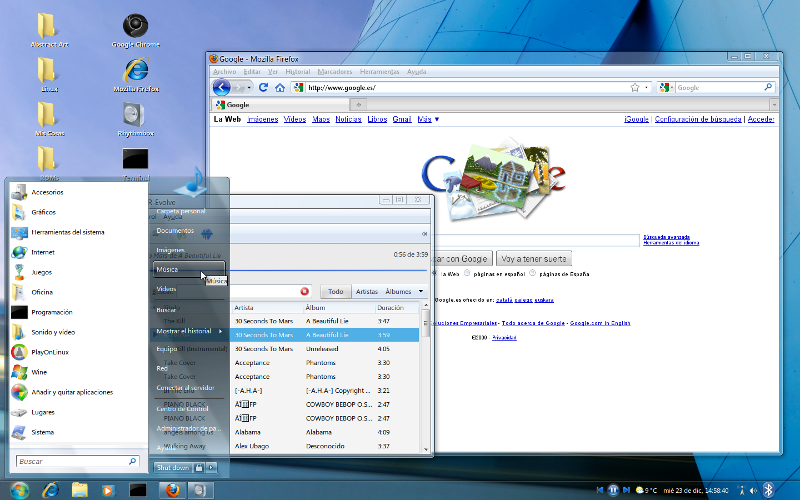Click the Acceder link on Google

coord(761,119)
